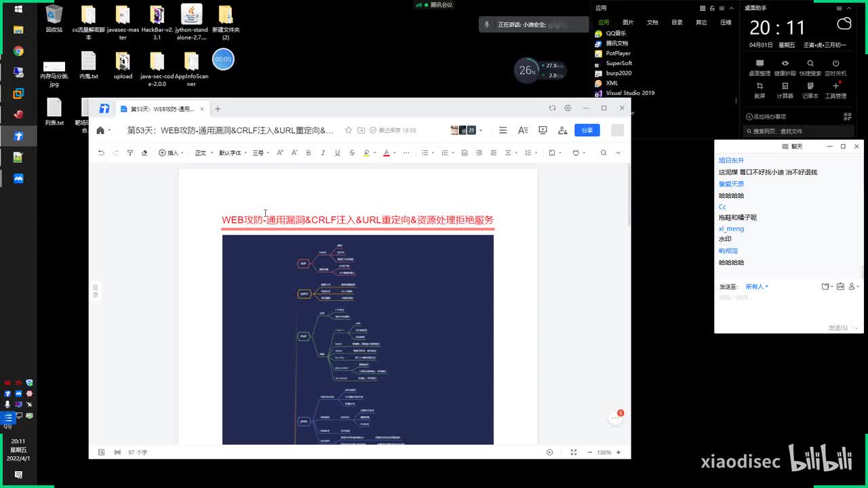Open the more formatting options ellipsis
Viewport: 868px width, 488px height.
[406, 153]
